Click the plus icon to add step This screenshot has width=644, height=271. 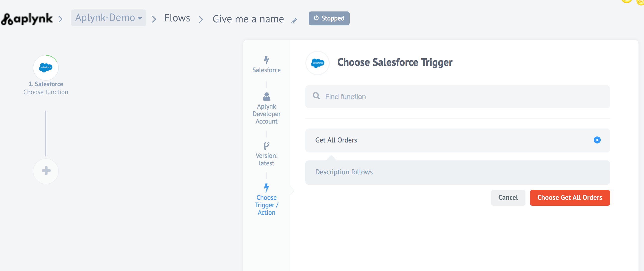[x=46, y=171]
